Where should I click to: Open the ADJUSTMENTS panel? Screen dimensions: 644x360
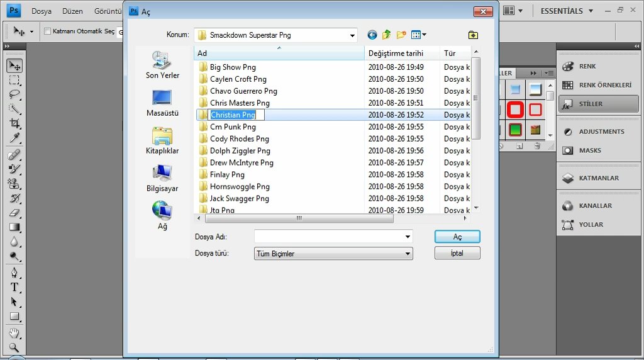pos(598,132)
